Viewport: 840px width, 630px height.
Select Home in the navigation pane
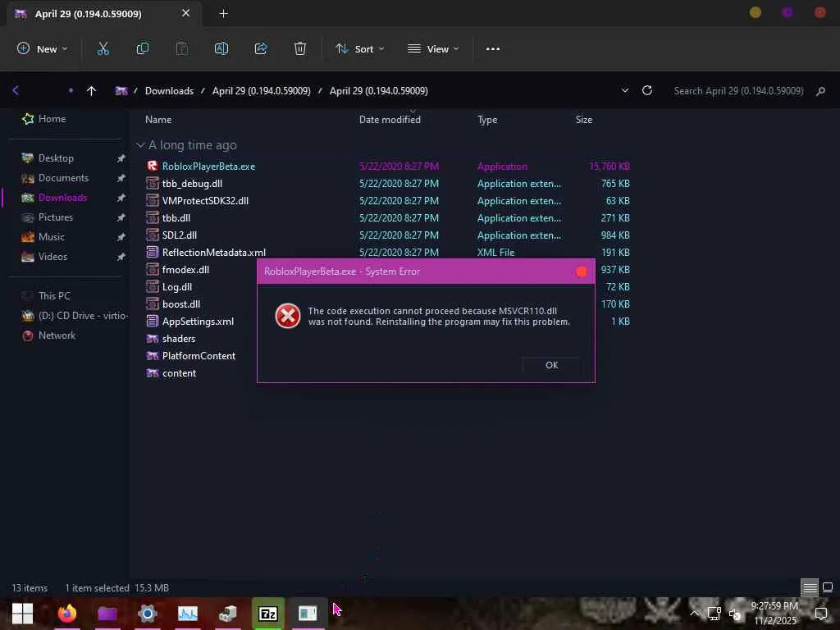[x=44, y=119]
